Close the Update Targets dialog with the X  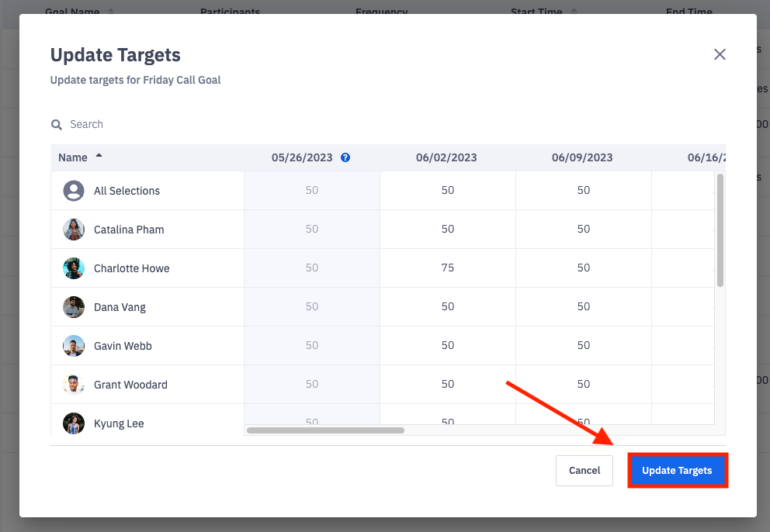(719, 54)
